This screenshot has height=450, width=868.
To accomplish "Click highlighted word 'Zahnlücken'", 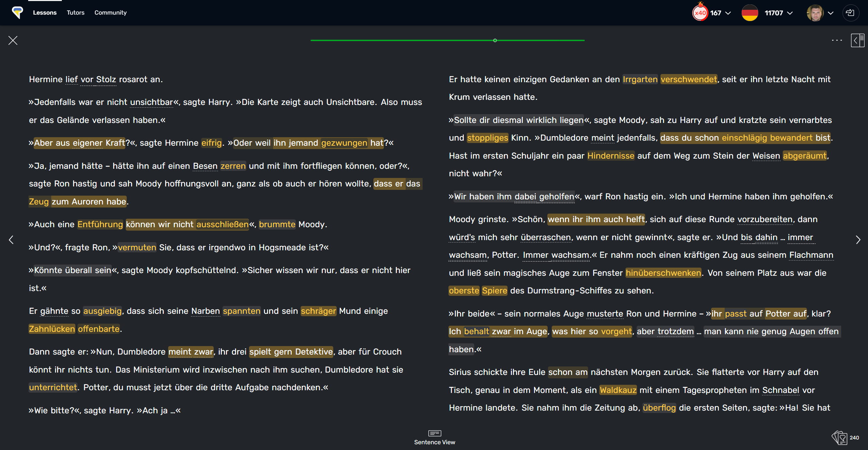I will [52, 329].
